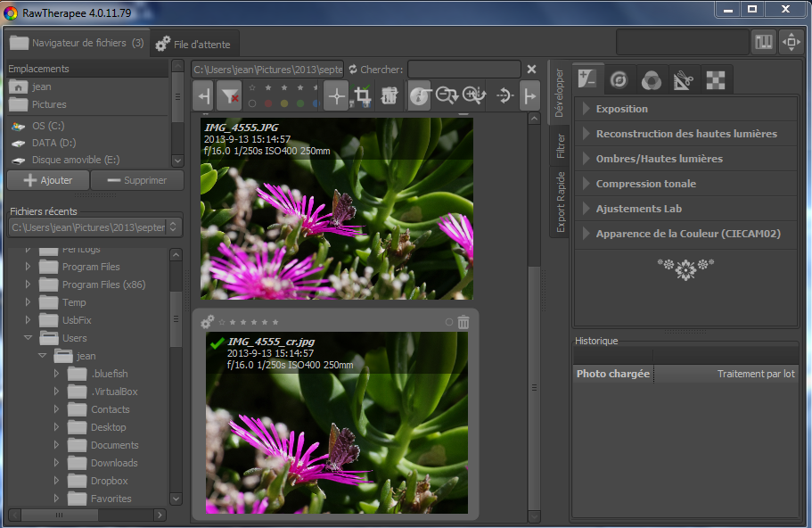Select the Downloads folder in tree
812x528 pixels.
click(114, 463)
